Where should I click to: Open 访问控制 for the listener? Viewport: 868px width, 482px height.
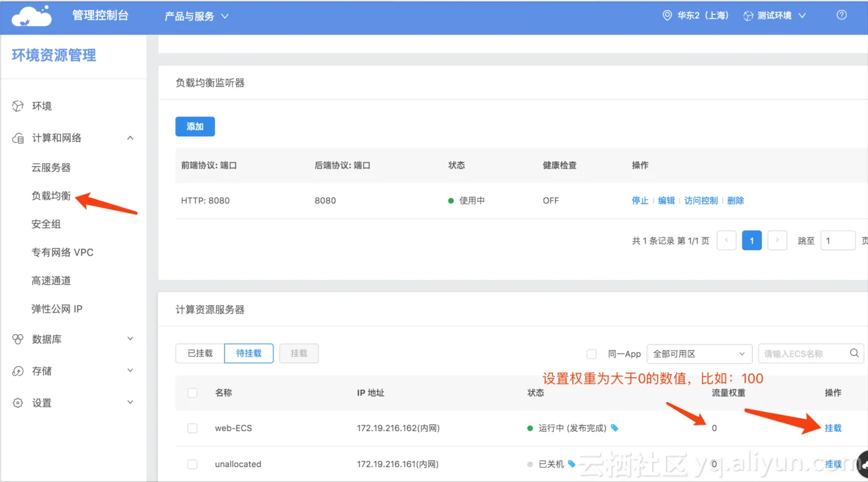pos(701,200)
